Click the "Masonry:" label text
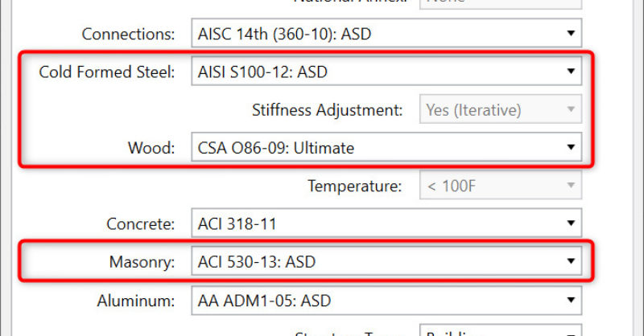The image size is (644, 336). pos(142,261)
